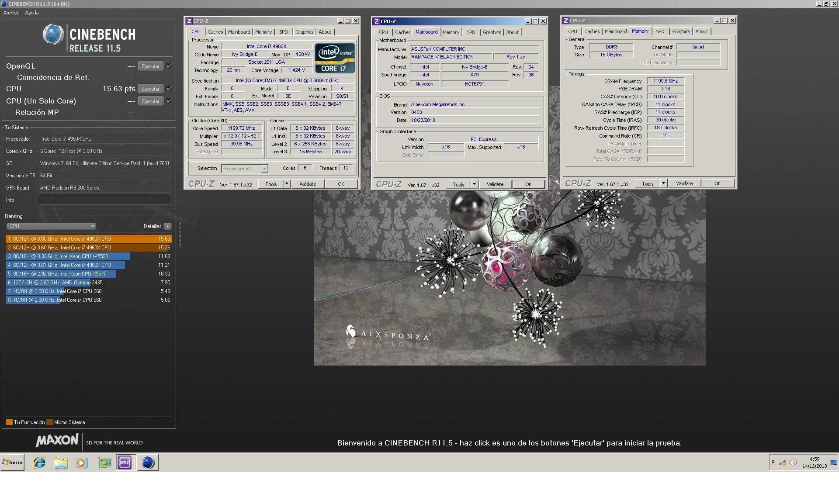The width and height of the screenshot is (839, 504).
Task: Click the Mainboard CPU-Z window title icon
Action: pyautogui.click(x=377, y=21)
